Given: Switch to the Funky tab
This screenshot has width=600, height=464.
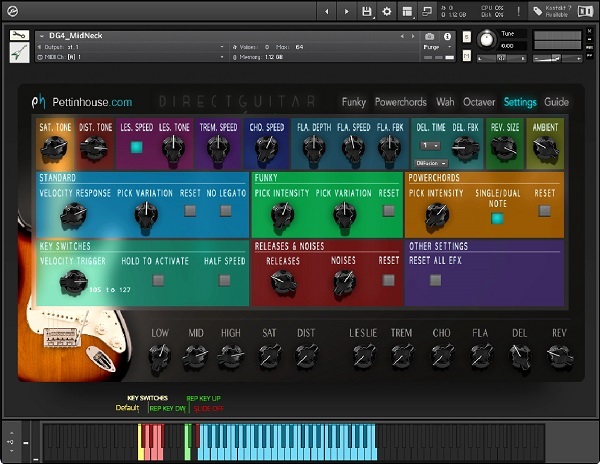Looking at the screenshot, I should coord(354,102).
